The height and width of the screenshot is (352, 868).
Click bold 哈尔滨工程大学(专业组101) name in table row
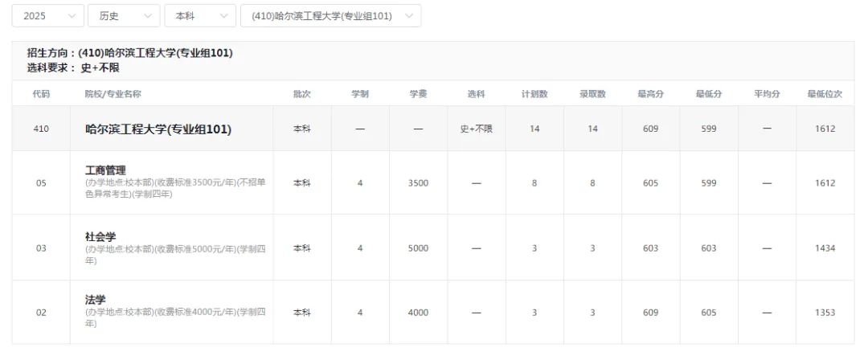(158, 129)
